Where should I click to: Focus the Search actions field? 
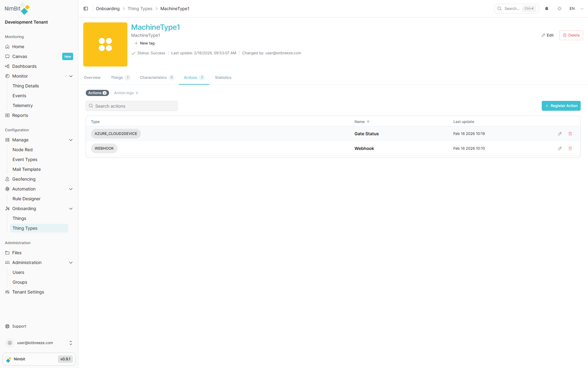tap(132, 106)
